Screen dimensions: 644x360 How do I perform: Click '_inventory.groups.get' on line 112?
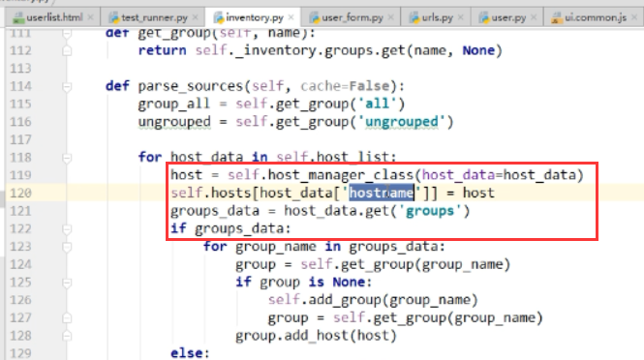pos(320,50)
